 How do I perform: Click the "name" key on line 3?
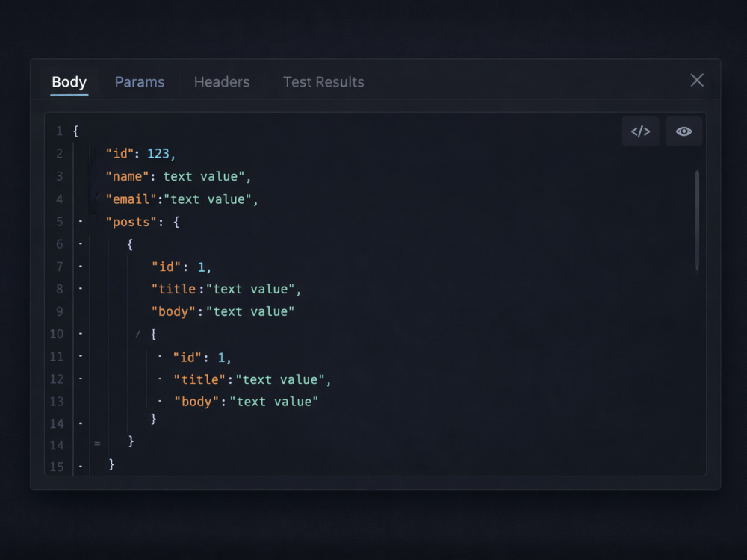tap(127, 177)
